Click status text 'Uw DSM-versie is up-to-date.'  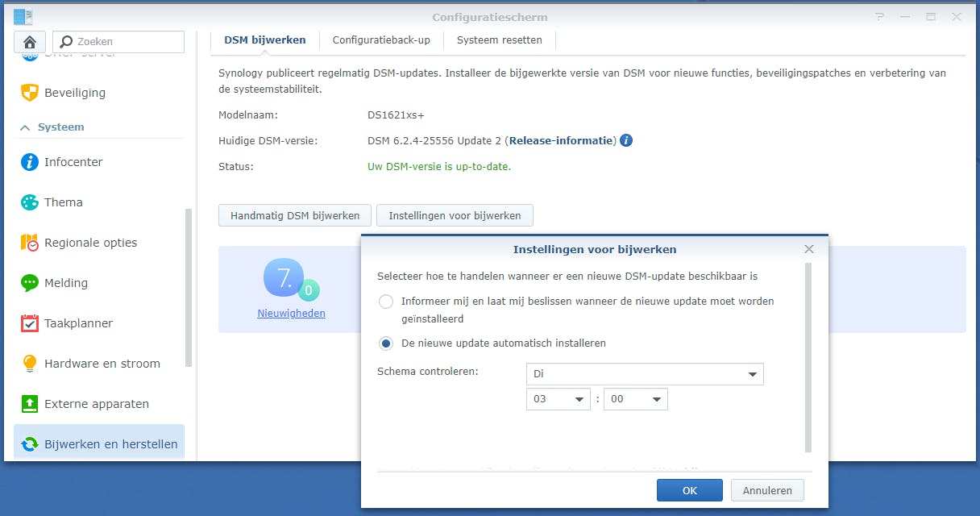[439, 166]
